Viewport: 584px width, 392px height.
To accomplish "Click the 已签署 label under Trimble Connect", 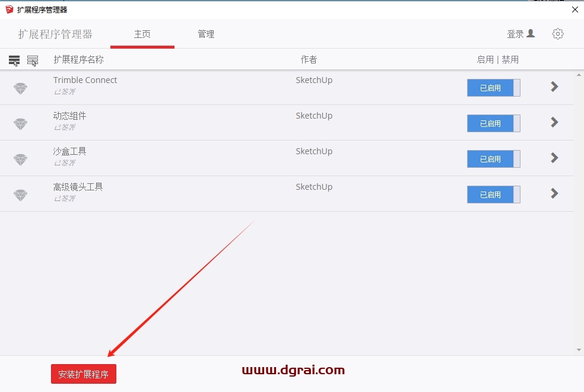I will (65, 91).
